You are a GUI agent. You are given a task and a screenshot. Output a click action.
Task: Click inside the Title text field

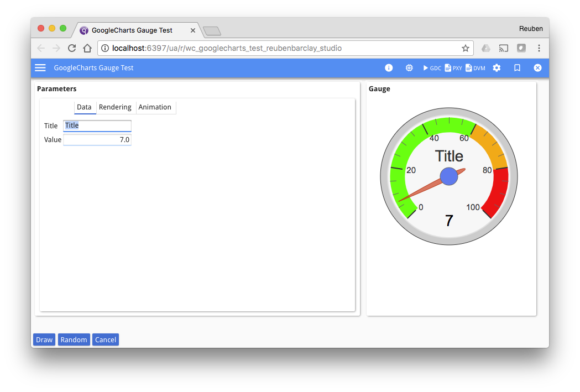pos(97,126)
